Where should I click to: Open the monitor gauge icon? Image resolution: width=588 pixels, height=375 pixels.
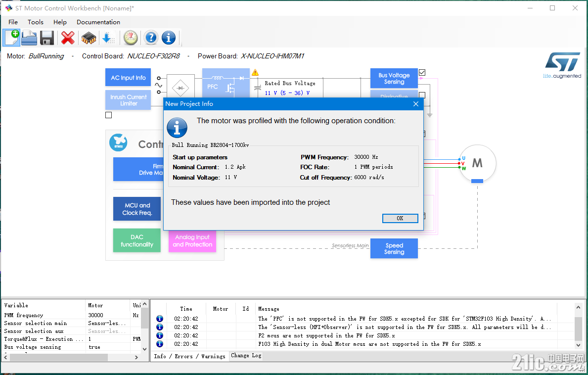(131, 38)
